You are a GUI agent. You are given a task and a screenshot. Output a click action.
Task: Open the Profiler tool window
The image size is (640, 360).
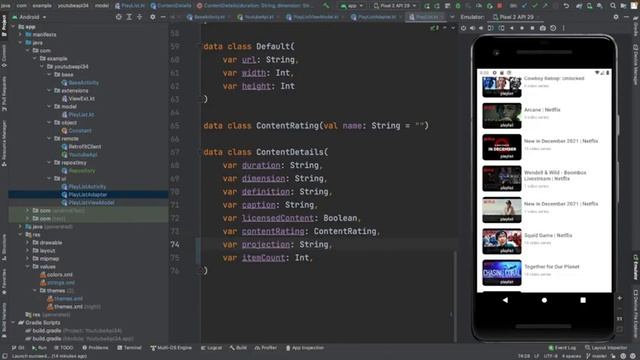coord(266,348)
